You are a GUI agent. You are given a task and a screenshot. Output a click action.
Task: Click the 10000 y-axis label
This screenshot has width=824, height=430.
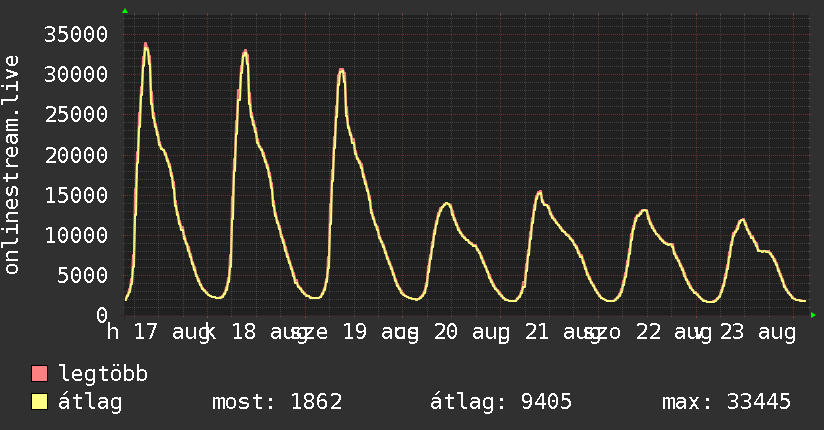tap(76, 235)
